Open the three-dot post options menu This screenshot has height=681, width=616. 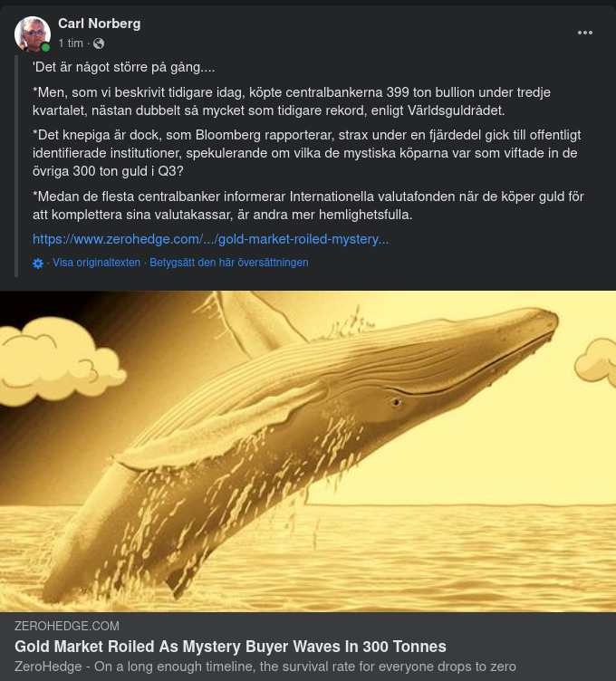584,33
